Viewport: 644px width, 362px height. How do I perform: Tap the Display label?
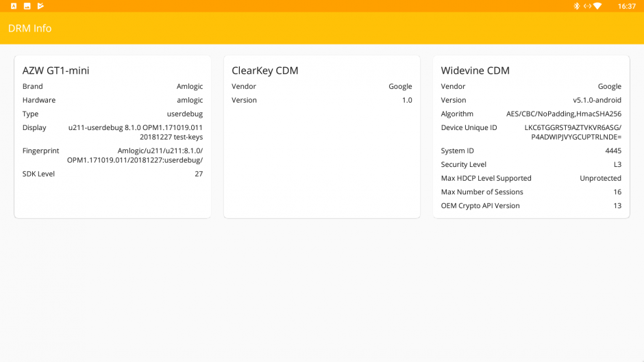[34, 128]
